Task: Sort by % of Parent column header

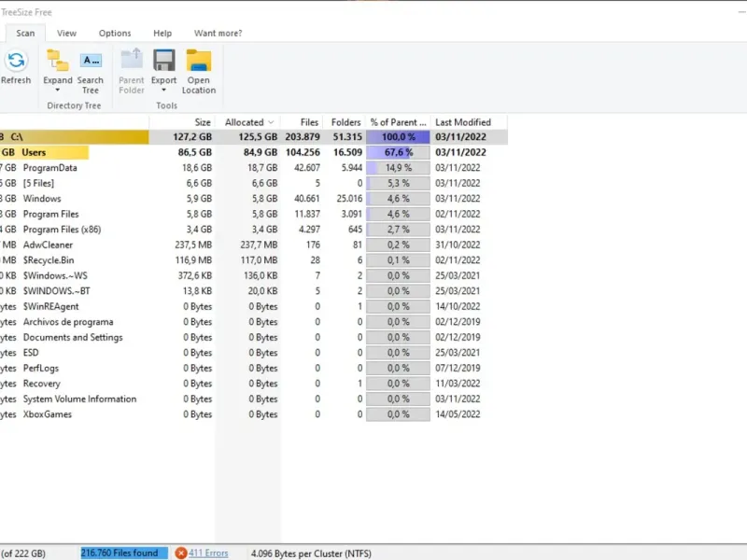Action: [x=399, y=122]
